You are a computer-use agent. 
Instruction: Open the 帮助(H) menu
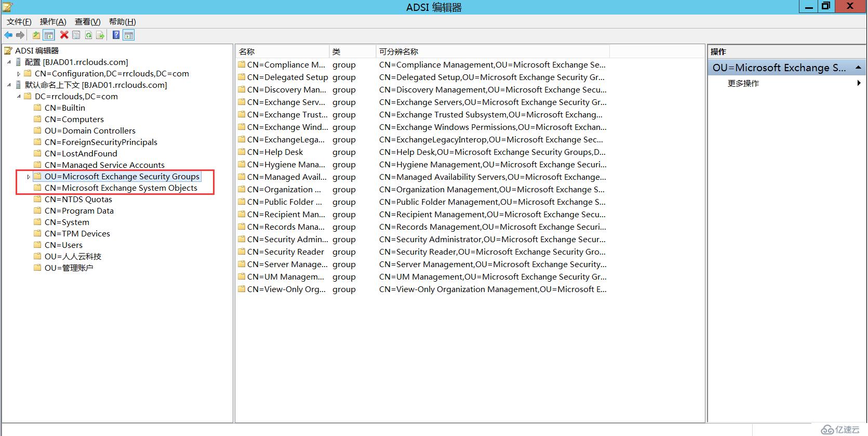click(123, 21)
